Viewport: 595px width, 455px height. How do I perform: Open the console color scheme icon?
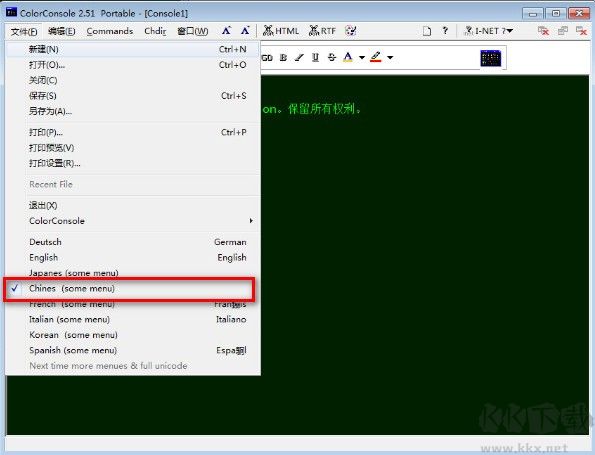tap(491, 58)
